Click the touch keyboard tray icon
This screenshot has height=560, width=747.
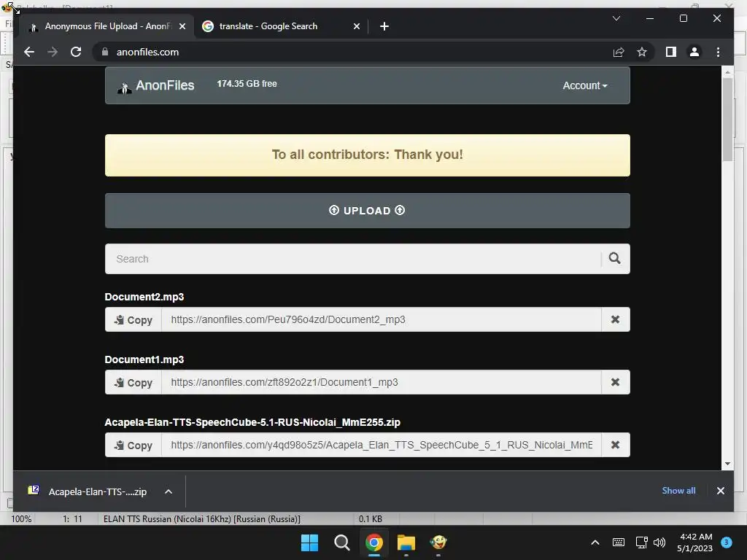(x=619, y=542)
